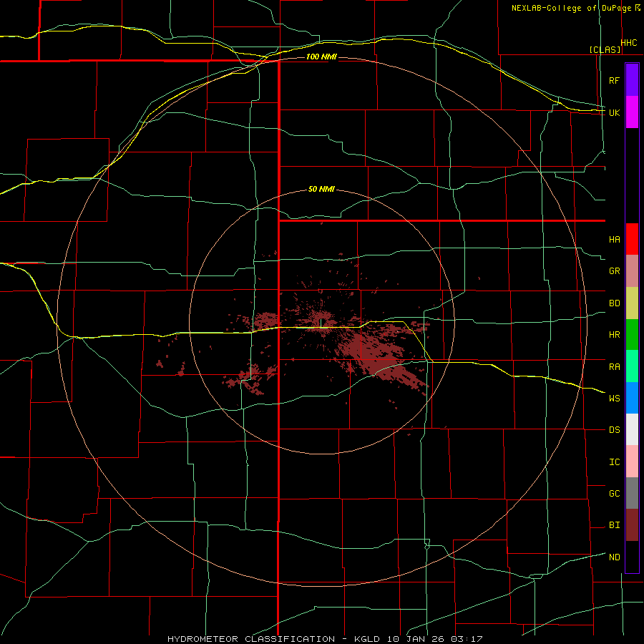
Task: Click the RF purple legend swatch
Action: tap(632, 80)
